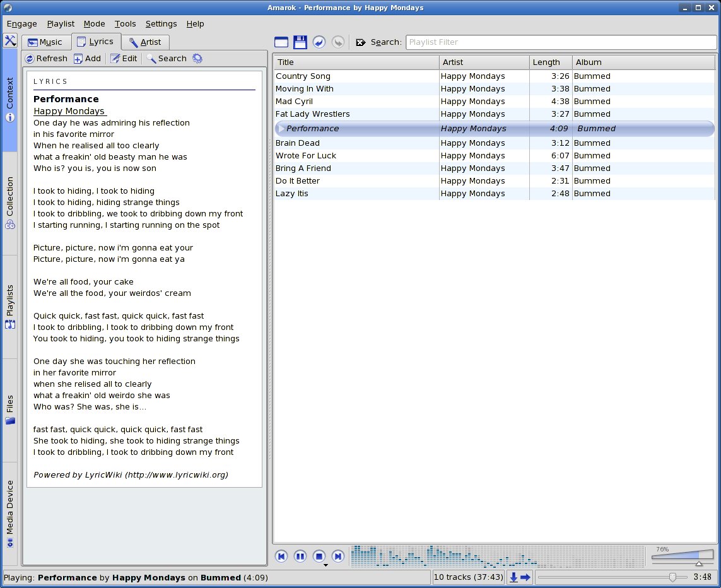
Task: Focus the Playlist Filter search field
Action: pyautogui.click(x=561, y=42)
